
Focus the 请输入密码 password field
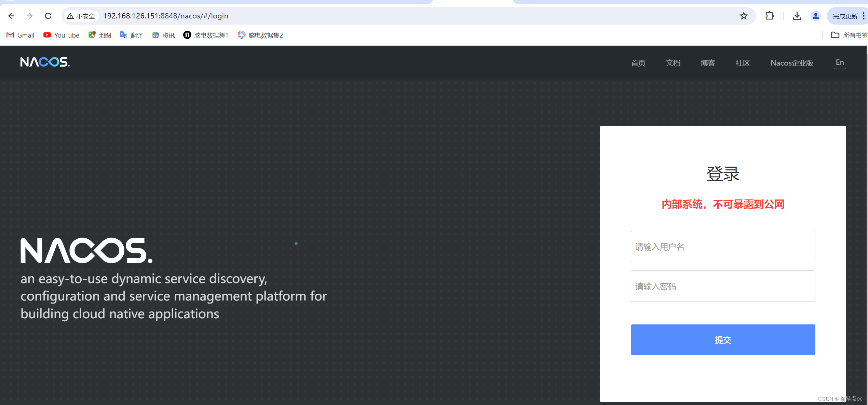(x=723, y=286)
